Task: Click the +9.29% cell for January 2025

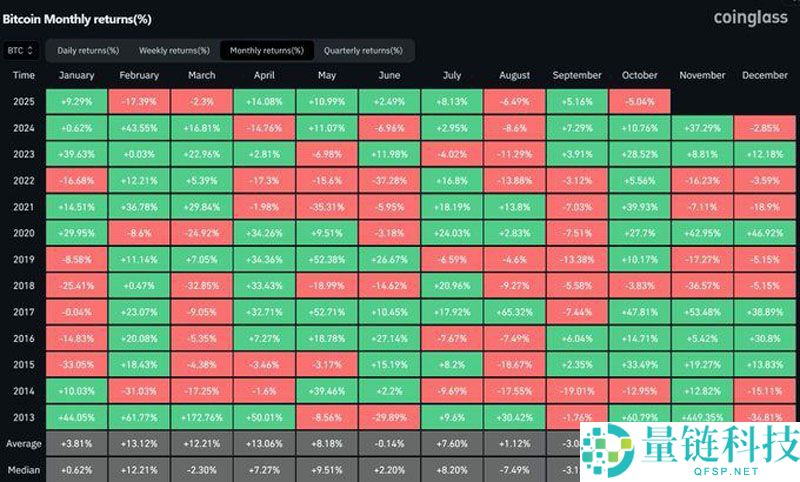Action: [77, 102]
